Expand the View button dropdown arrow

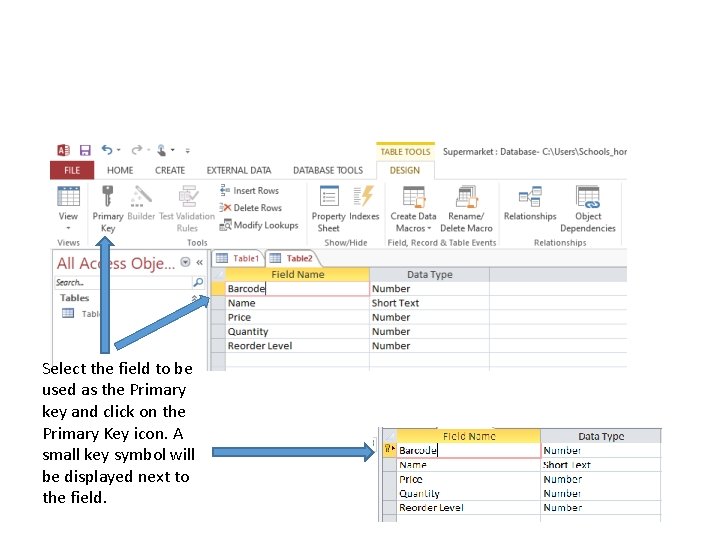coord(68,228)
